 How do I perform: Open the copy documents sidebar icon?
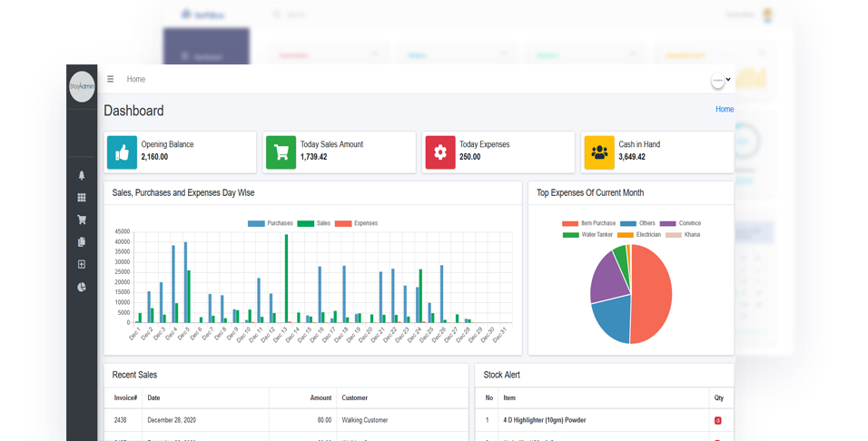point(82,242)
